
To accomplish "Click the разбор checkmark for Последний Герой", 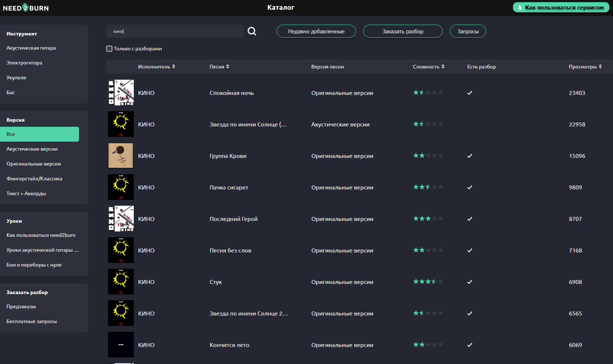I will [470, 219].
